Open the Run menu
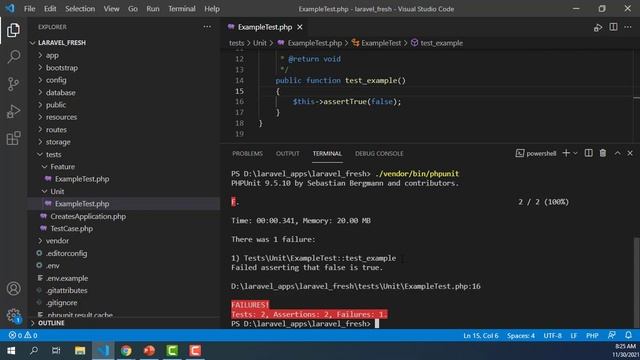Viewport: 640px width, 360px height. coord(153,9)
